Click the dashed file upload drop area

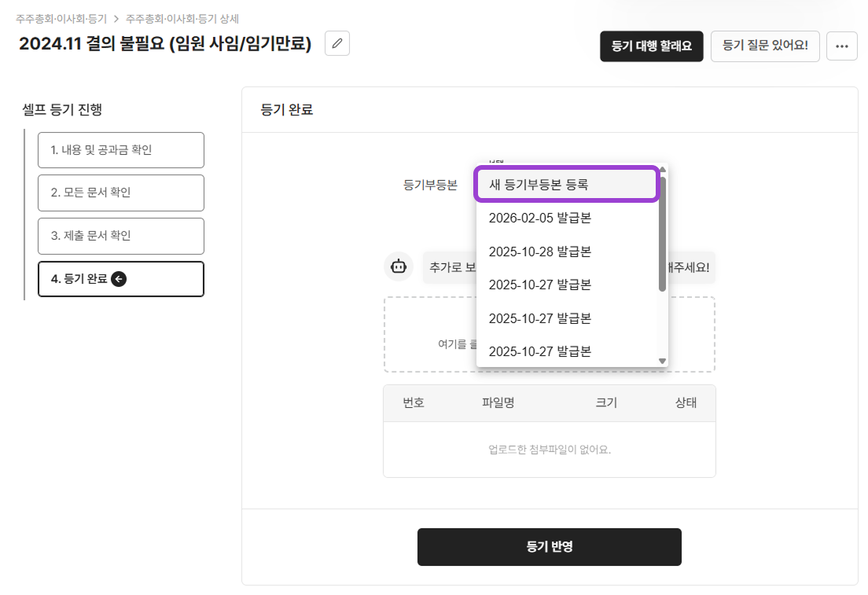point(692,334)
